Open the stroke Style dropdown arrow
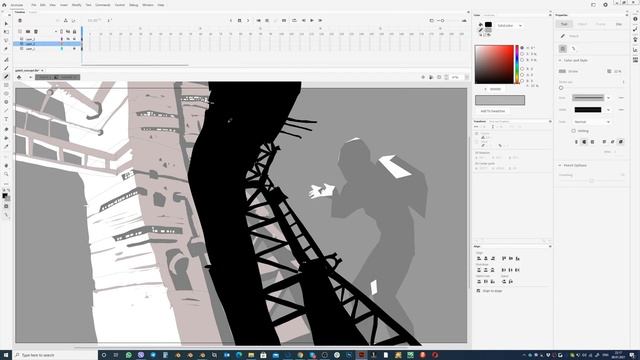This screenshot has width=640, height=360. click(608, 98)
